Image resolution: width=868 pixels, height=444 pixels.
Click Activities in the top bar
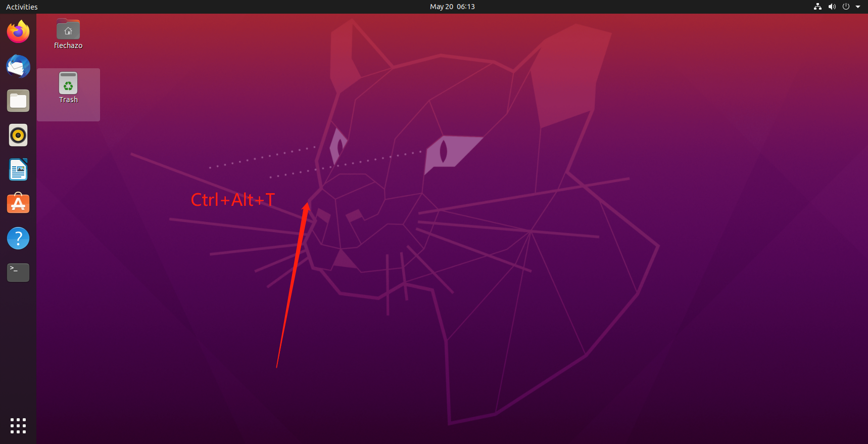click(x=22, y=7)
